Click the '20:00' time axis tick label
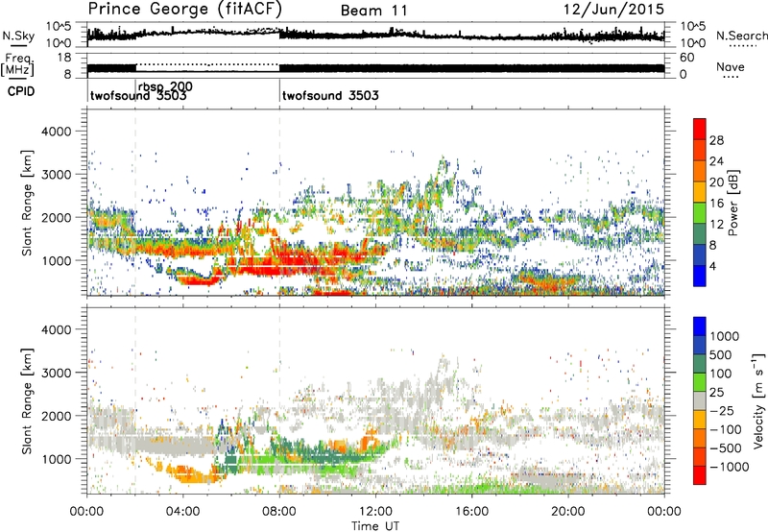Viewport: 768px width, 532px height. (568, 512)
